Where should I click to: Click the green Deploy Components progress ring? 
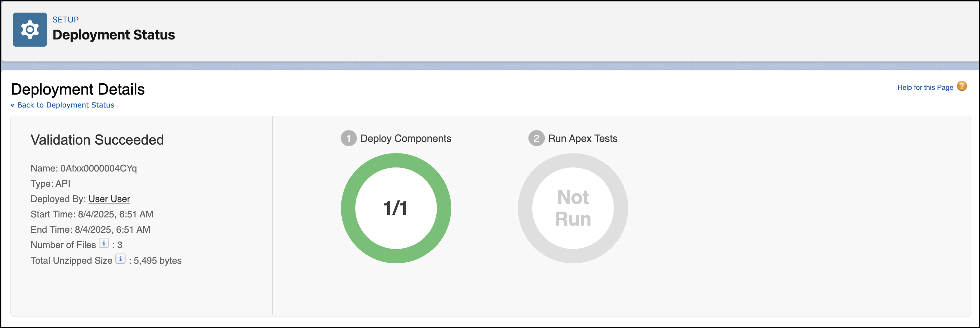click(396, 160)
